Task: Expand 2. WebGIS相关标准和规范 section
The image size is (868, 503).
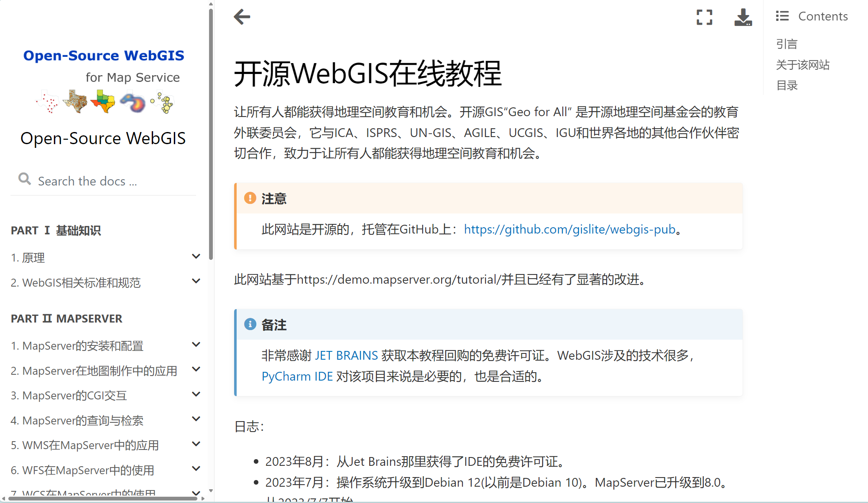Action: [x=196, y=281]
